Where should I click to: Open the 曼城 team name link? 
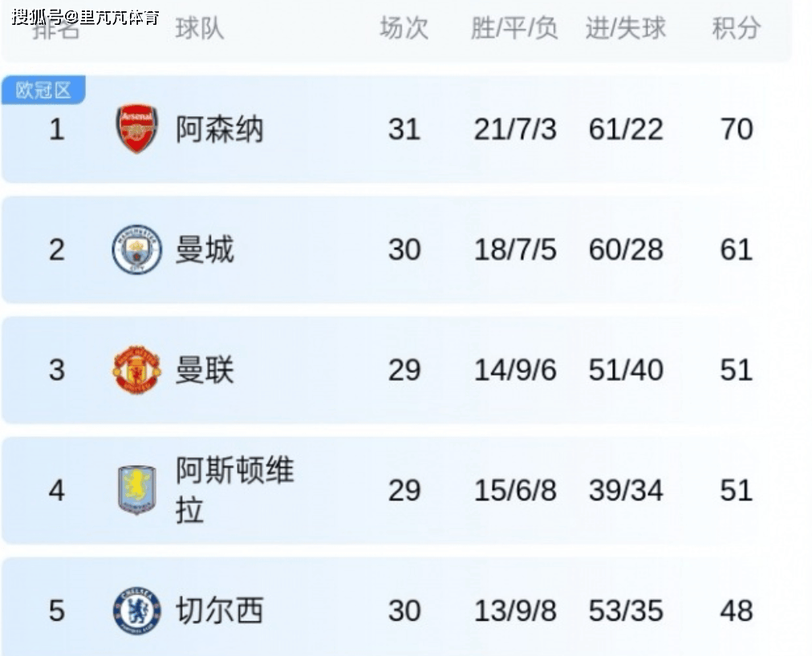(205, 249)
